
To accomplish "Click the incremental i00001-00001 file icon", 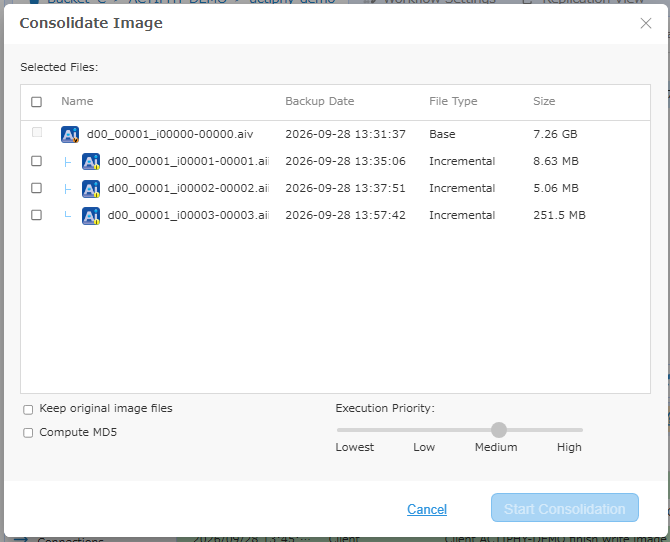I will pyautogui.click(x=91, y=161).
